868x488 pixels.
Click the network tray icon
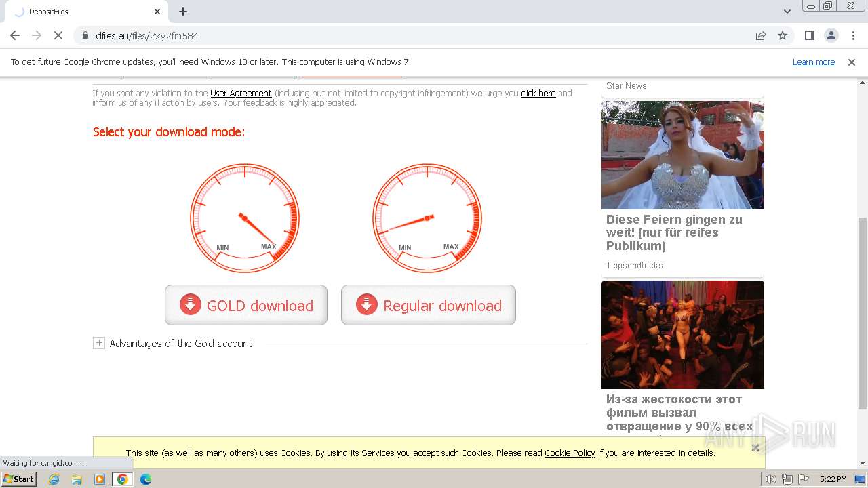click(787, 479)
